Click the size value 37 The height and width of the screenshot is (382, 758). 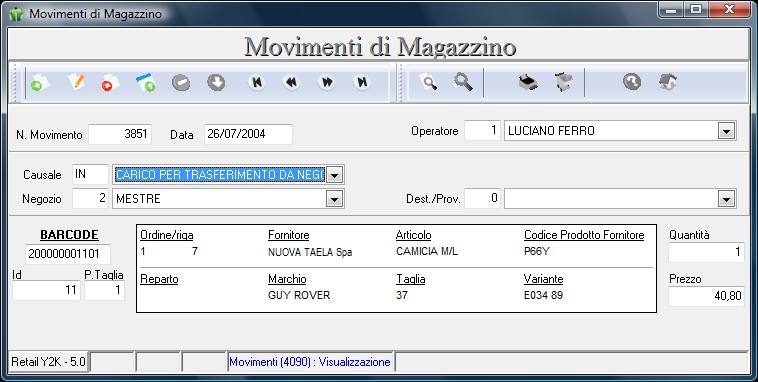[x=402, y=295]
